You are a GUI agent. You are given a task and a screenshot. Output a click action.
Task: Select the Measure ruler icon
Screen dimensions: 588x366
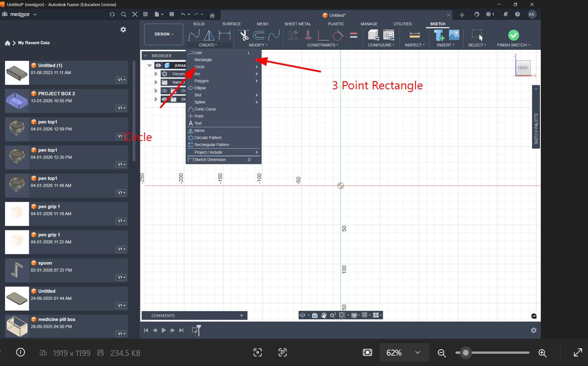click(414, 35)
